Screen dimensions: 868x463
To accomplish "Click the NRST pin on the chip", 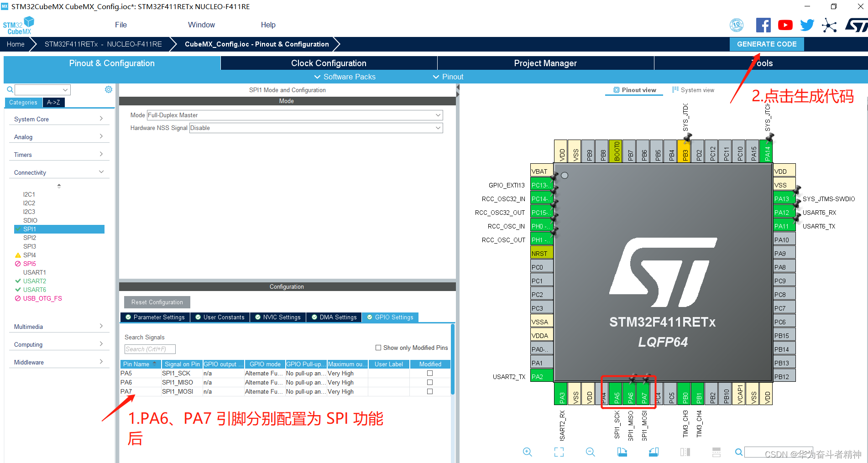I will 542,253.
